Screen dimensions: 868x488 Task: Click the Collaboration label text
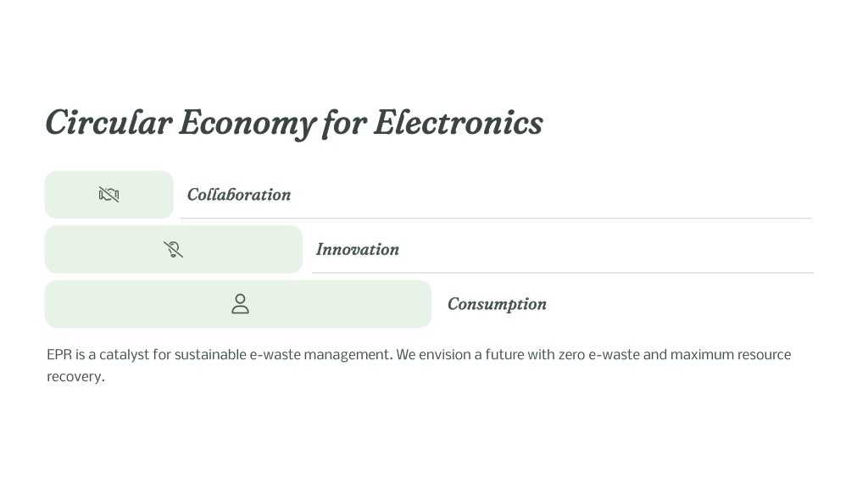tap(238, 194)
